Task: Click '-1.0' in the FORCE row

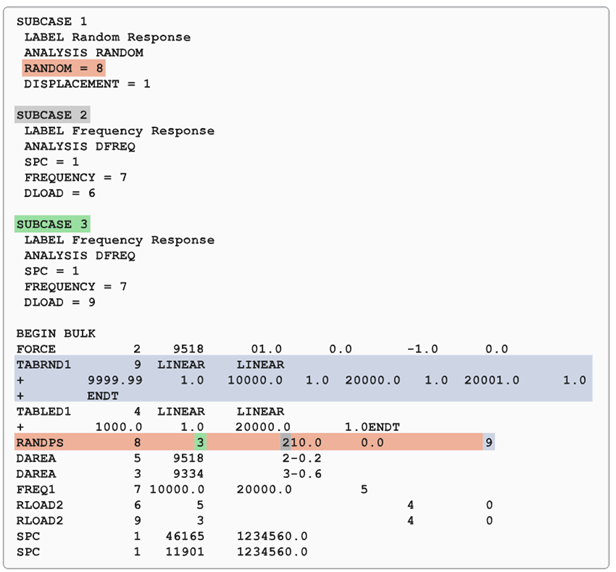Action: (422, 349)
